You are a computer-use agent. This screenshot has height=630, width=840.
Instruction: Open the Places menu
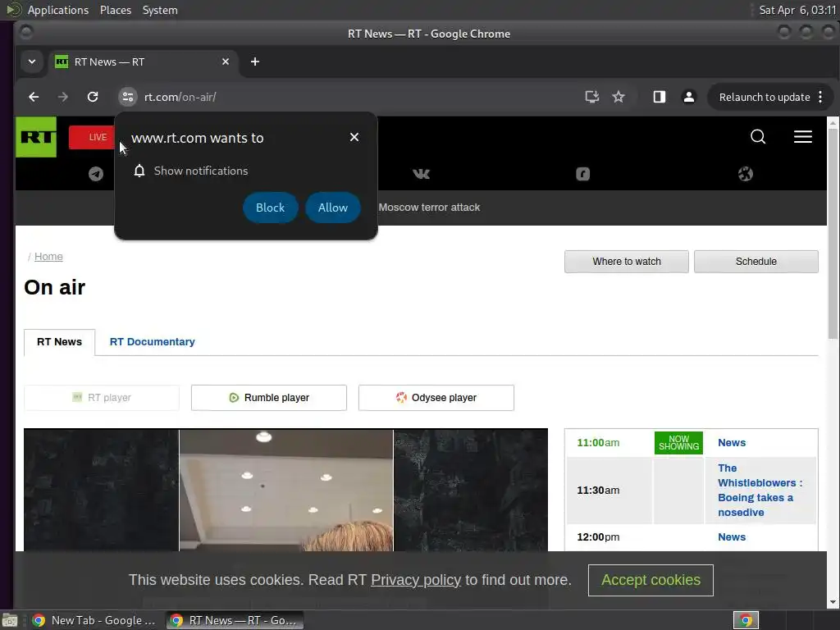(x=115, y=10)
